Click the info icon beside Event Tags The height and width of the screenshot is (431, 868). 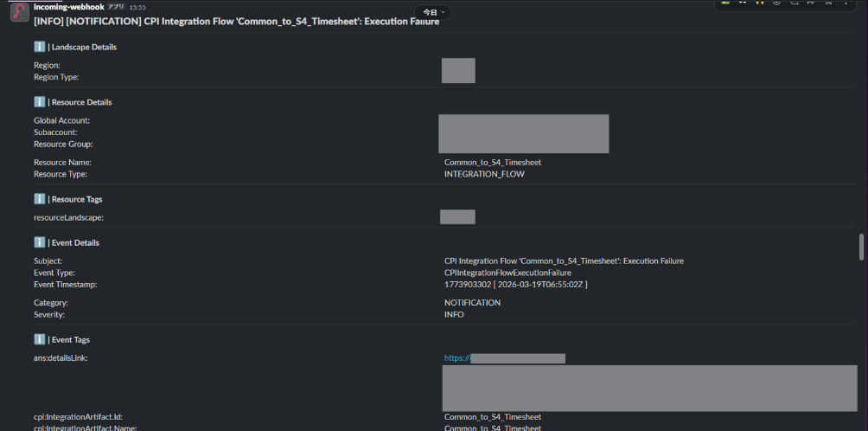(x=39, y=339)
